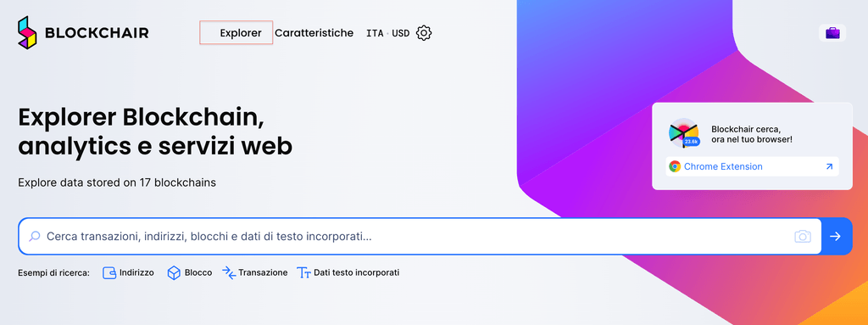Click the Blockchair extension badge thumbnail
868x325 pixels.
pos(684,133)
